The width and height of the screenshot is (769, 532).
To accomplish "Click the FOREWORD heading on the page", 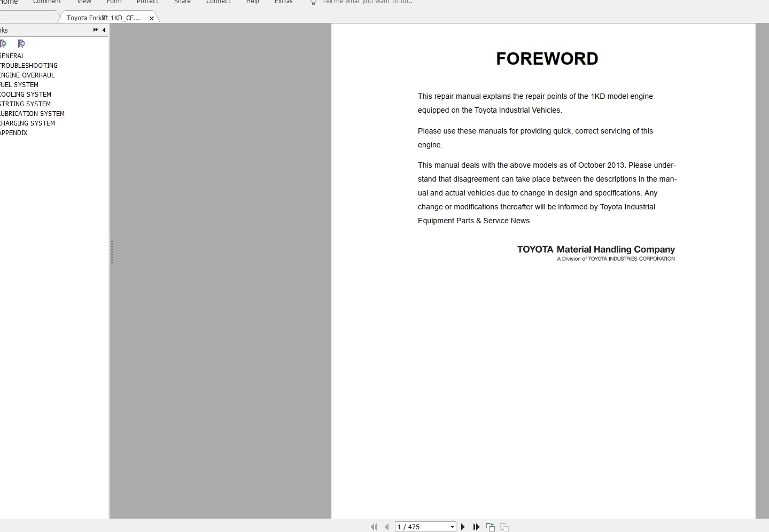I will 547,59.
